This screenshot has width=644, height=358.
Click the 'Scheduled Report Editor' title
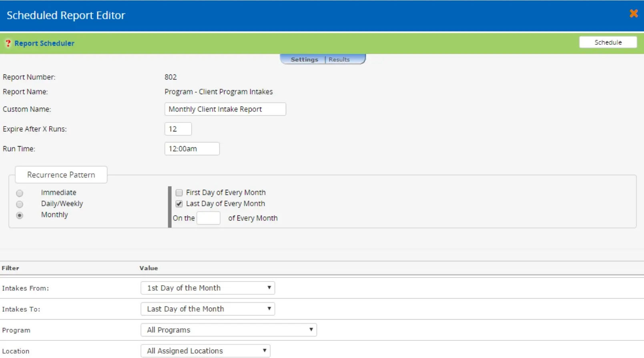[x=66, y=15]
